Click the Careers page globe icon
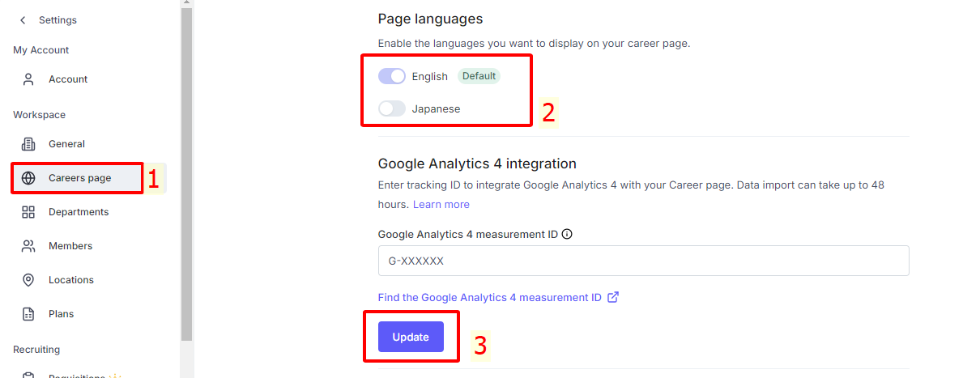This screenshot has height=378, width=980. point(28,178)
